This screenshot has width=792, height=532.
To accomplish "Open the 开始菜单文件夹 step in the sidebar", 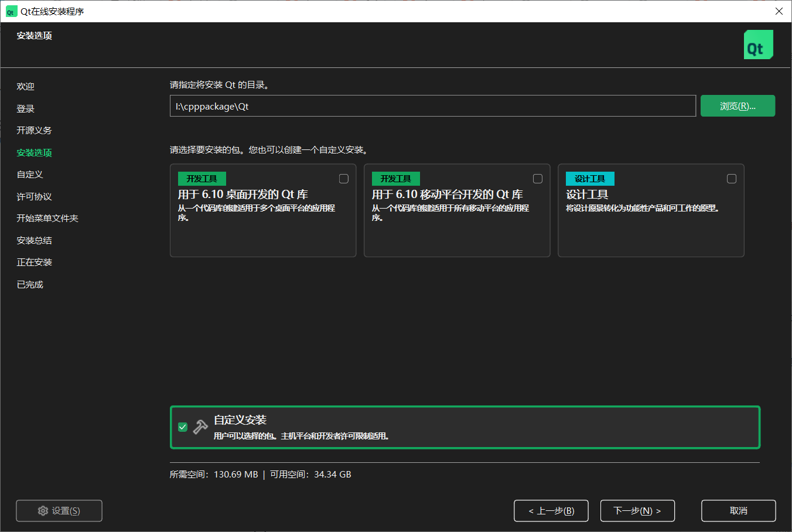I will 47,218.
